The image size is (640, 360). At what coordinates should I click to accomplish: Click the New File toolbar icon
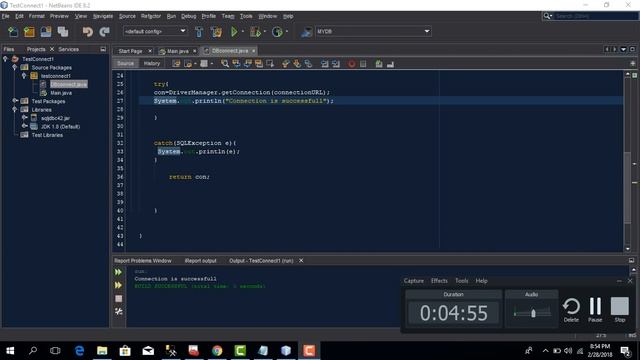click(13, 32)
